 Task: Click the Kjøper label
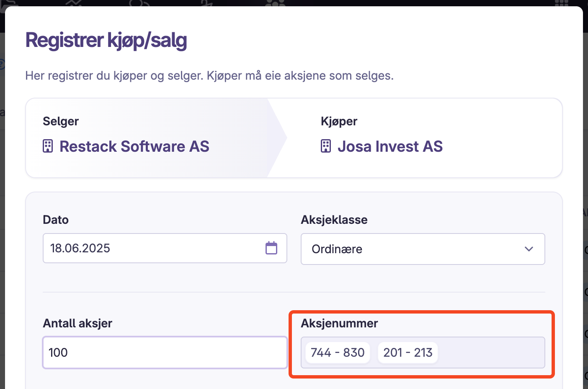tap(339, 121)
